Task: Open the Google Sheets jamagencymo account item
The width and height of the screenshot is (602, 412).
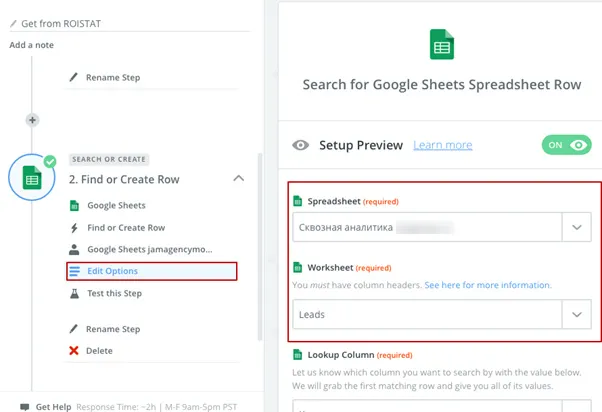Action: 150,250
